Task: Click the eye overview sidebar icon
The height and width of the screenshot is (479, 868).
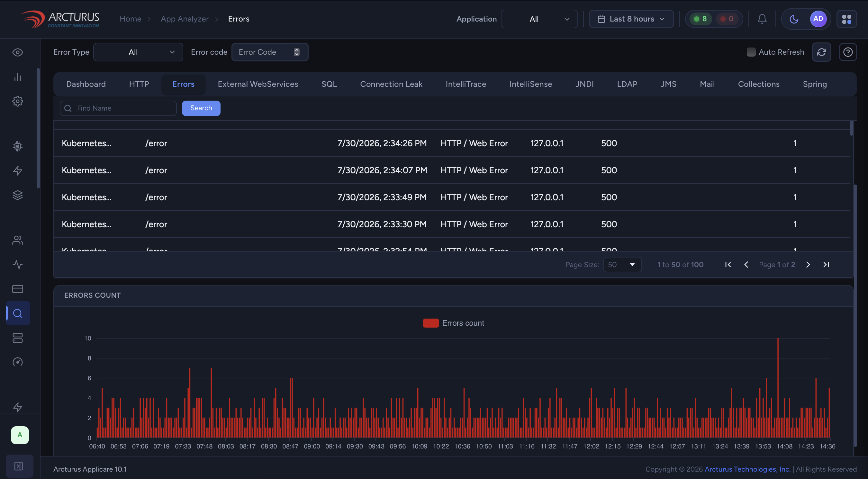Action: click(18, 52)
